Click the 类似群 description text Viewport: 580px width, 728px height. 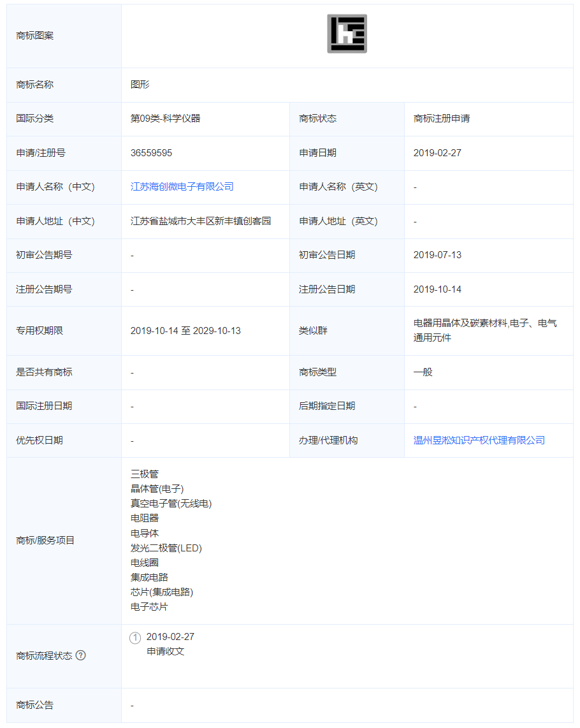[x=484, y=330]
